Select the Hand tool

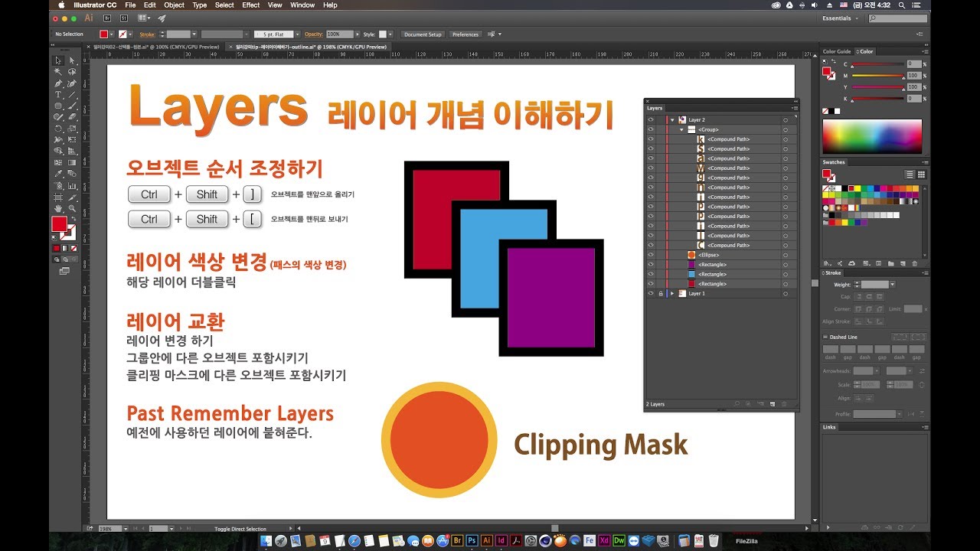point(57,208)
